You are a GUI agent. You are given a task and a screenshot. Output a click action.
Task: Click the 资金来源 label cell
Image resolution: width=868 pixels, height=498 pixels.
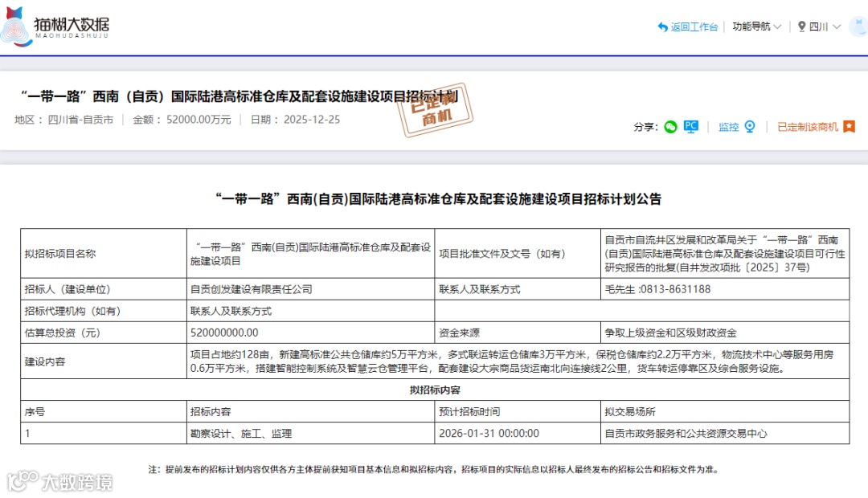click(x=518, y=333)
